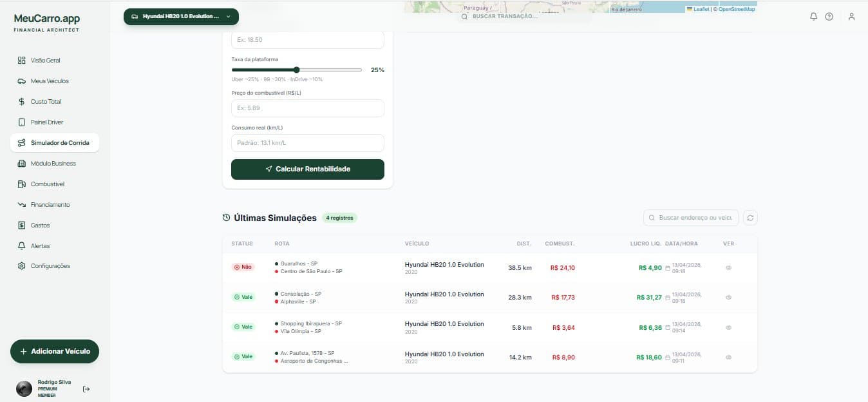868x402 pixels.
Task: Adjust the Taxa da plataforma slider handle
Action: pos(296,70)
